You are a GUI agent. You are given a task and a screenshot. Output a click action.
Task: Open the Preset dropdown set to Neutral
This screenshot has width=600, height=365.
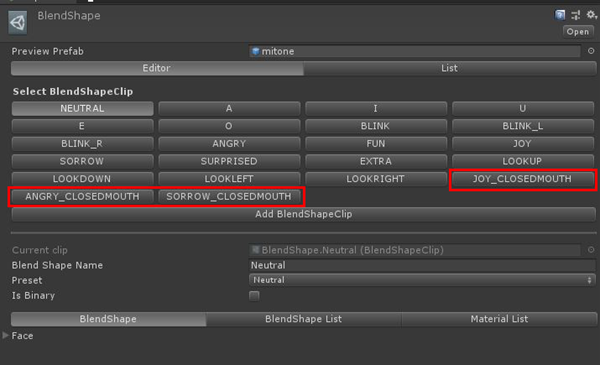pos(422,280)
